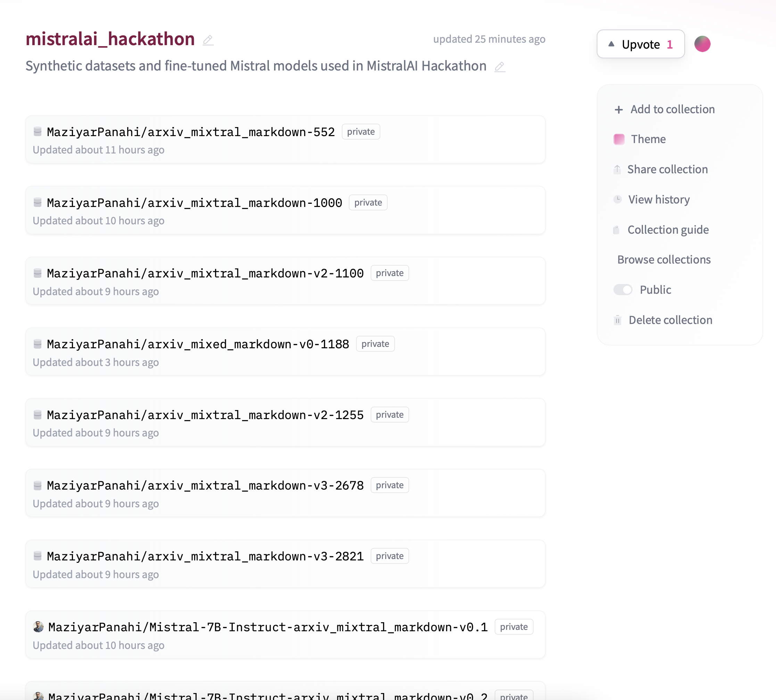776x700 pixels.
Task: Click the pencil icon beside the collection description
Action: [500, 67]
